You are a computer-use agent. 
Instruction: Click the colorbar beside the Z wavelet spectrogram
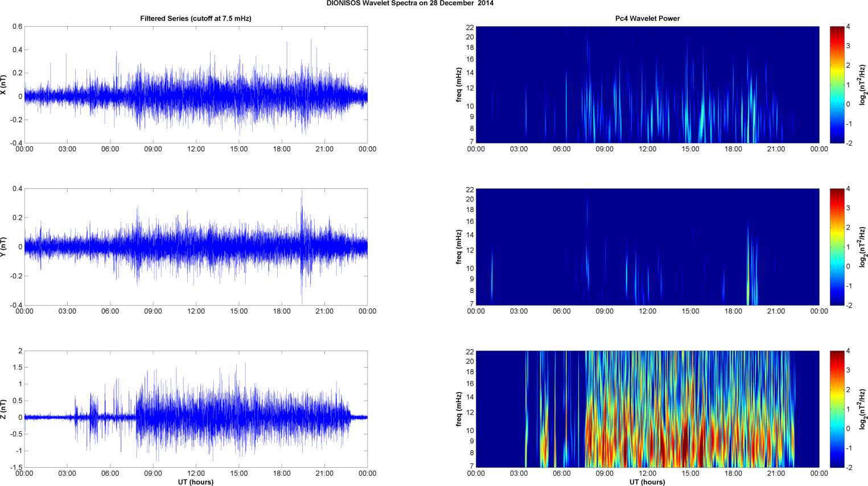[837, 409]
